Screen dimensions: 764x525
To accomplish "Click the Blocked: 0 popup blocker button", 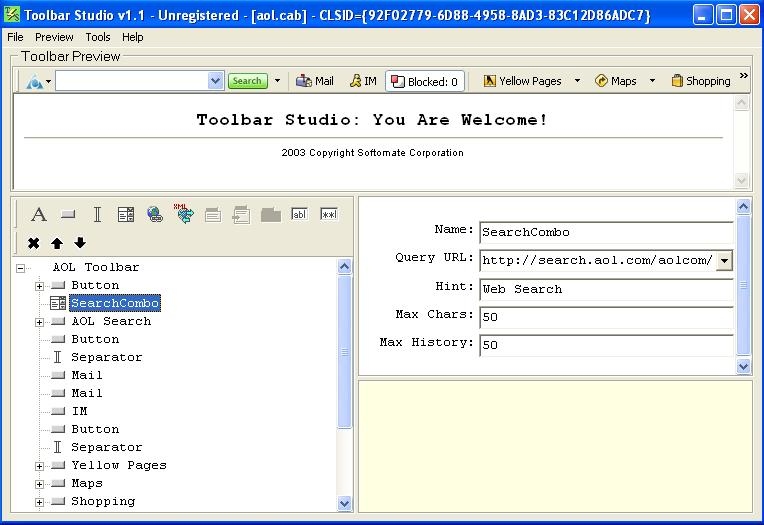I will click(425, 81).
